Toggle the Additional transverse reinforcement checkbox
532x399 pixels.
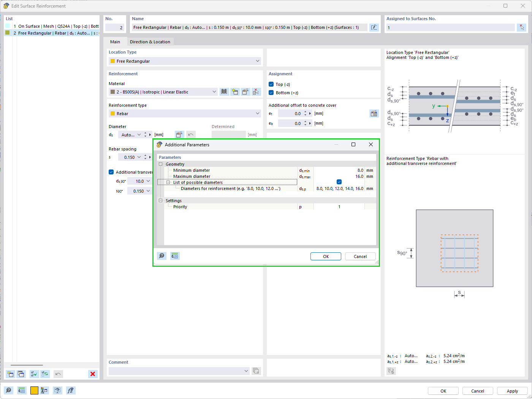coord(111,172)
